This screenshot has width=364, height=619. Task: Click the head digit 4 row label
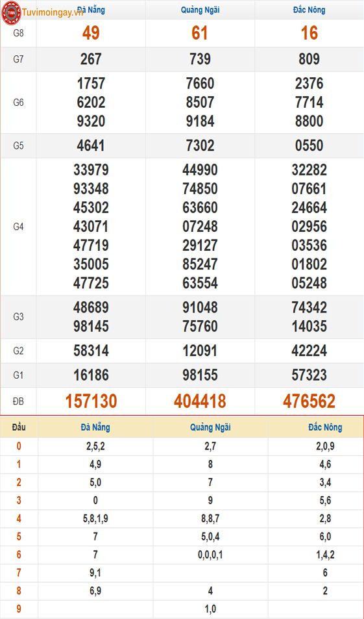[x=19, y=519]
